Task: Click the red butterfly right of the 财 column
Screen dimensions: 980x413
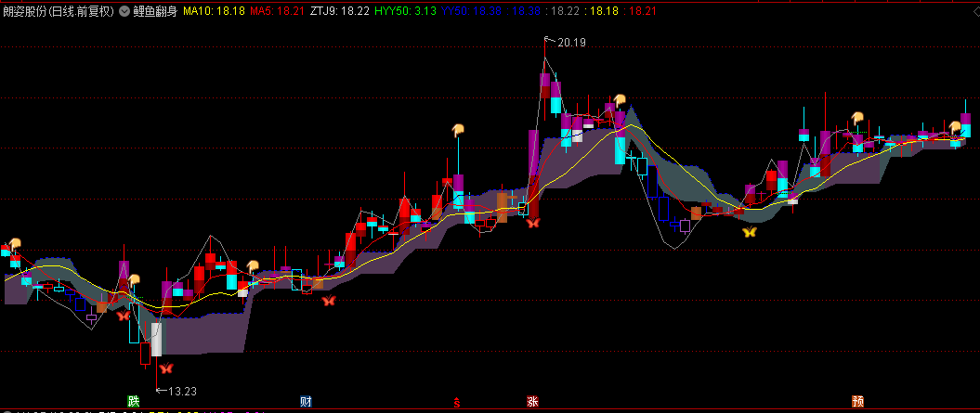Action: [329, 301]
